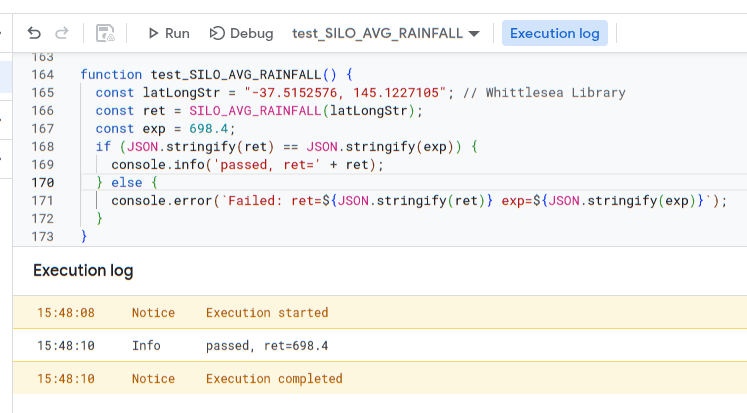Select the "Execution started" log entry
The image size is (747, 413).
[x=266, y=313]
